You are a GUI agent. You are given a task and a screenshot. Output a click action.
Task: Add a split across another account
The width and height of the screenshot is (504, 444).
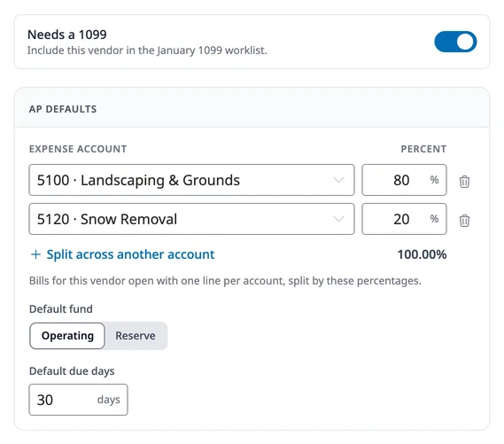122,254
